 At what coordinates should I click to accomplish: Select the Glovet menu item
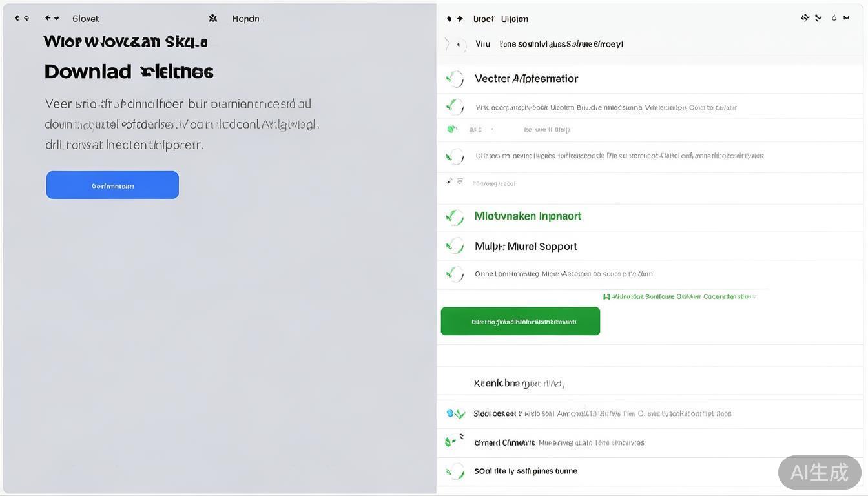click(x=86, y=19)
